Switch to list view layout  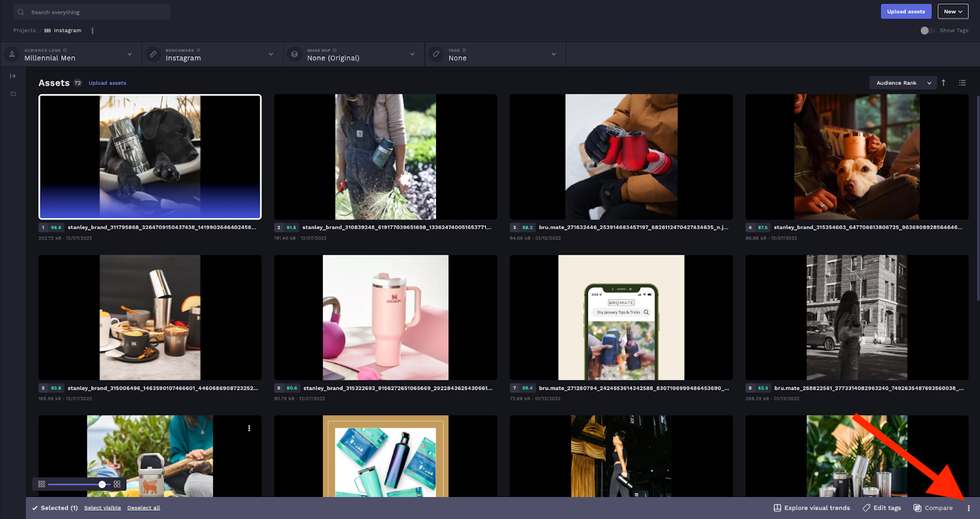click(x=962, y=83)
